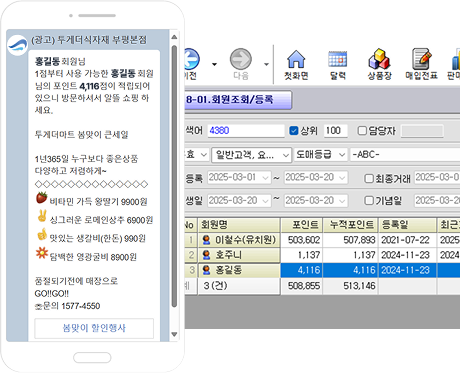460x373 pixels.
Task: Click scroll down arrow in phone message
Action: click(x=174, y=334)
